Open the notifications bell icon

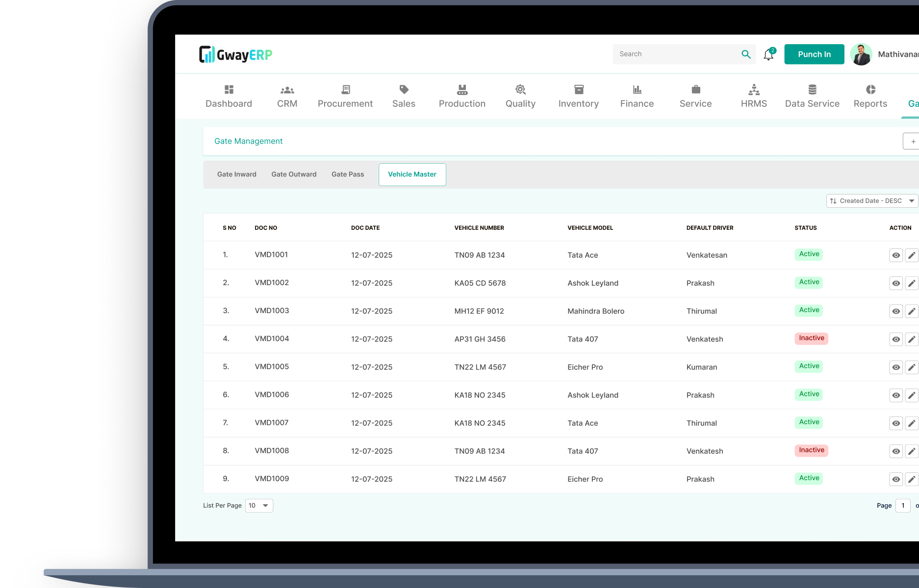(768, 55)
